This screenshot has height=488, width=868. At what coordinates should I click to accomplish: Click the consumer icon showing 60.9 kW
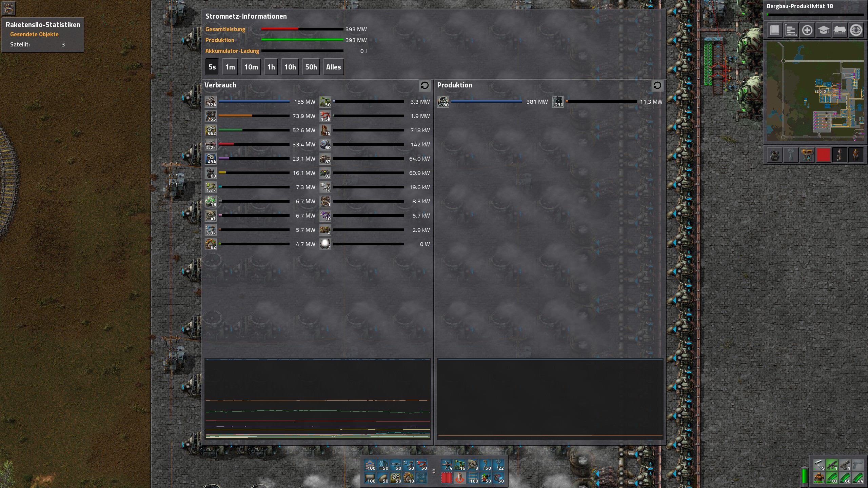point(325,173)
